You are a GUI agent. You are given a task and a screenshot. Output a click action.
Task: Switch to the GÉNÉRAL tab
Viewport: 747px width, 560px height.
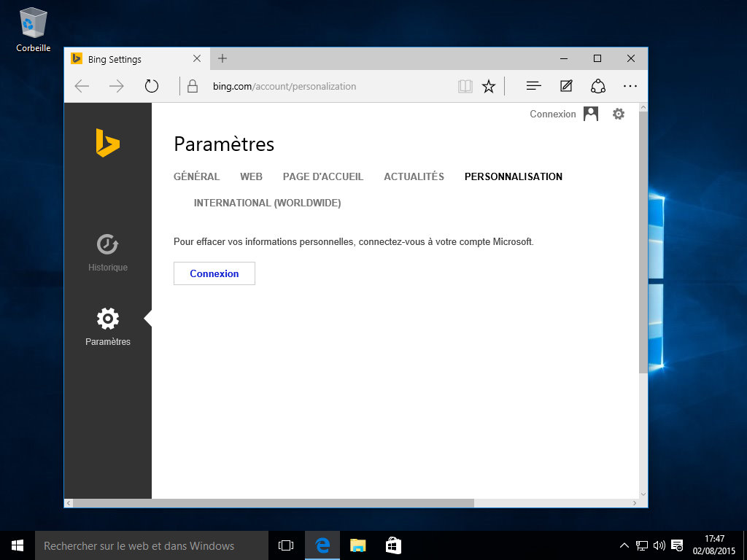[196, 176]
